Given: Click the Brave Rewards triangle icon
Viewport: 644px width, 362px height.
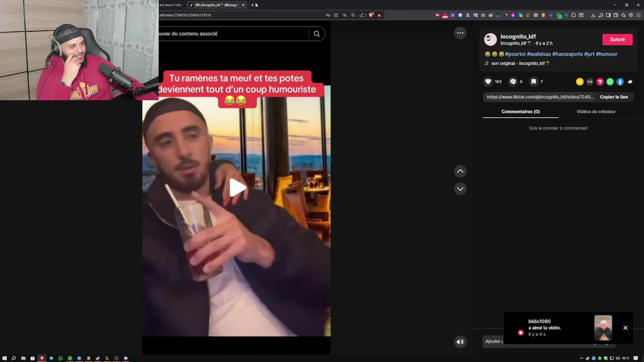Looking at the screenshot, I should click(x=379, y=15).
